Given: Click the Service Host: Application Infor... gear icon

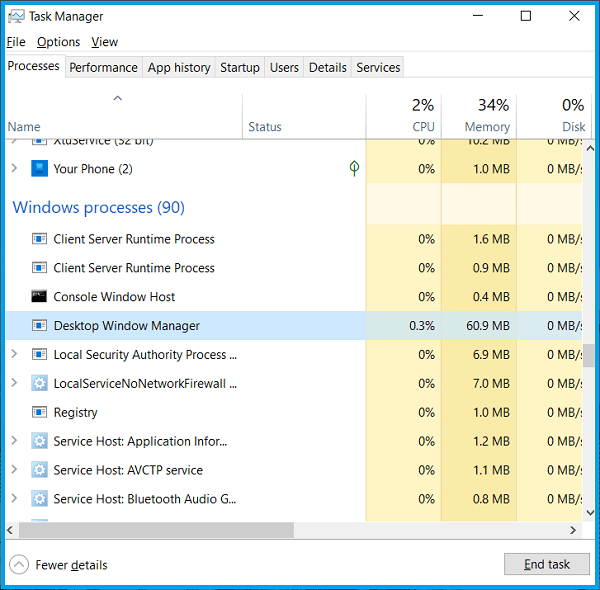Looking at the screenshot, I should click(39, 441).
